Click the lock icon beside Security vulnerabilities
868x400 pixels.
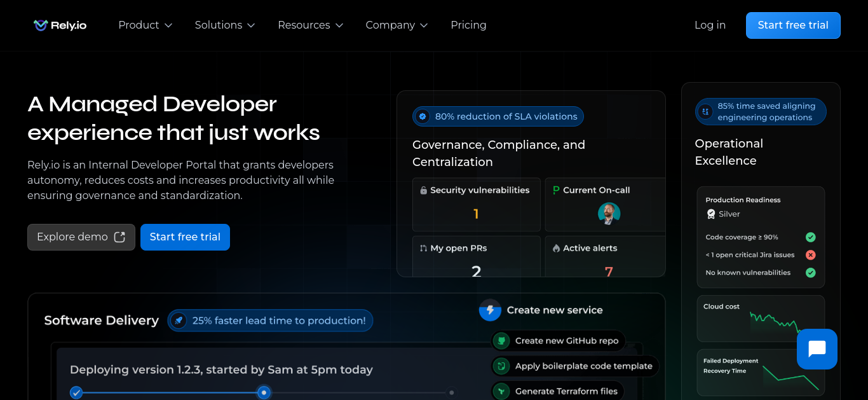pyautogui.click(x=423, y=190)
